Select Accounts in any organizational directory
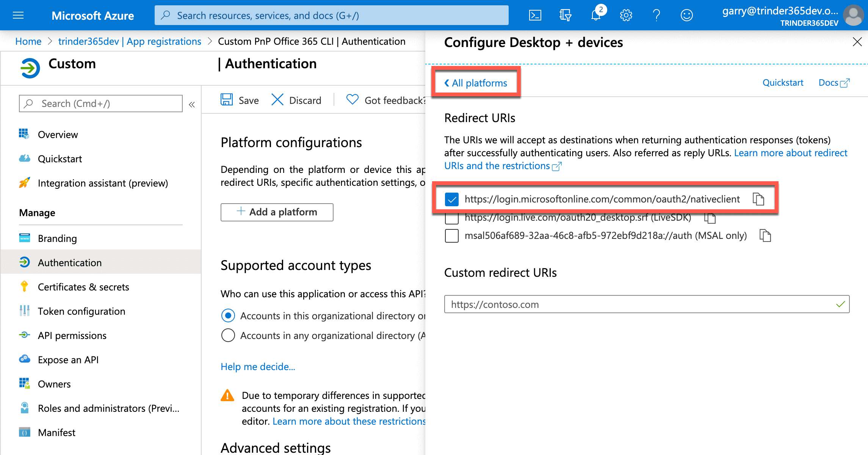 228,335
